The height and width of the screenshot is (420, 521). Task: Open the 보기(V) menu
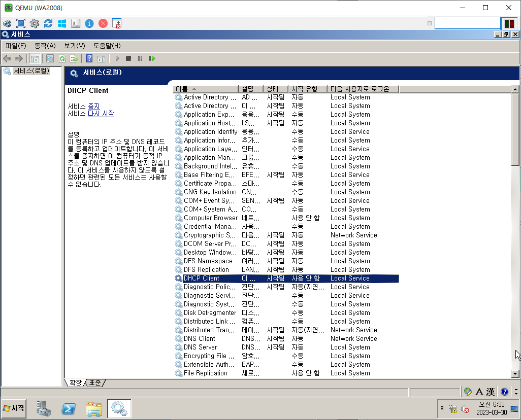(x=75, y=46)
